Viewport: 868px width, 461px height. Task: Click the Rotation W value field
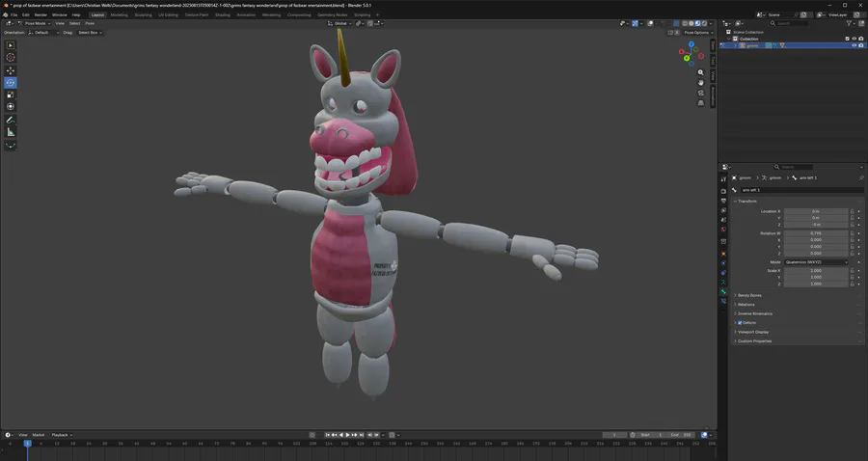tap(816, 233)
